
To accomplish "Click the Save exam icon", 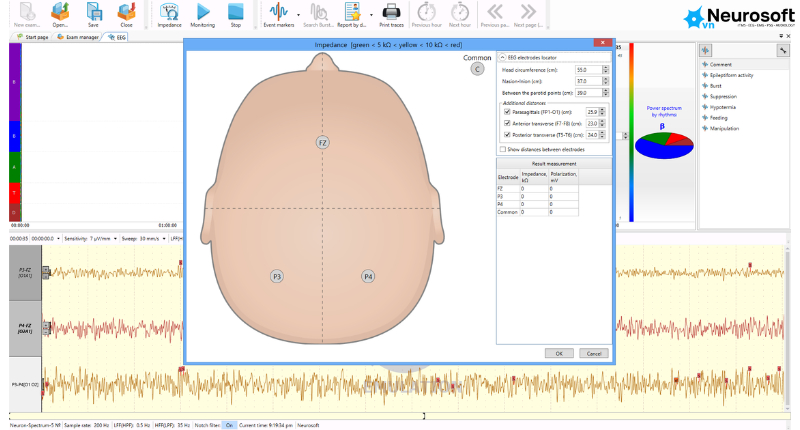I will point(93,14).
